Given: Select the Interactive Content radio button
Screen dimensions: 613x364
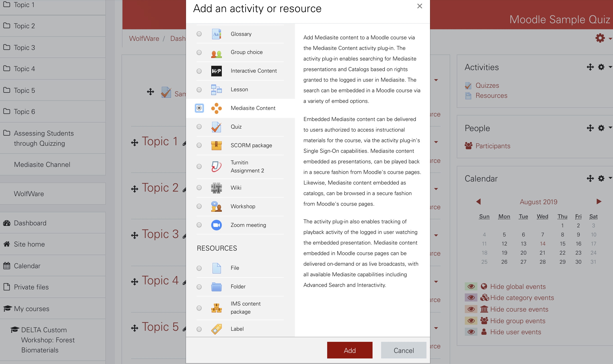Looking at the screenshot, I should click(x=199, y=71).
